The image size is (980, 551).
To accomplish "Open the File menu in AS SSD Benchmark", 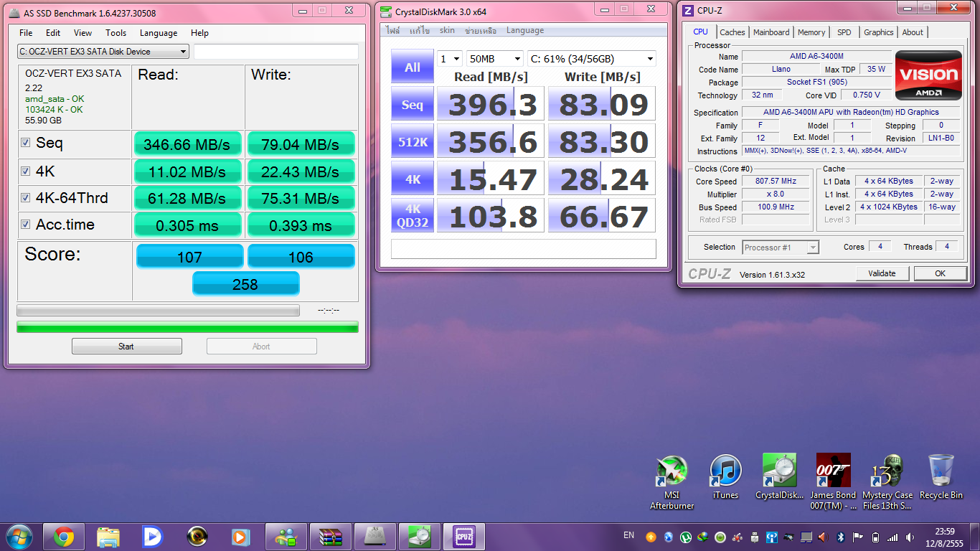I will pos(26,33).
